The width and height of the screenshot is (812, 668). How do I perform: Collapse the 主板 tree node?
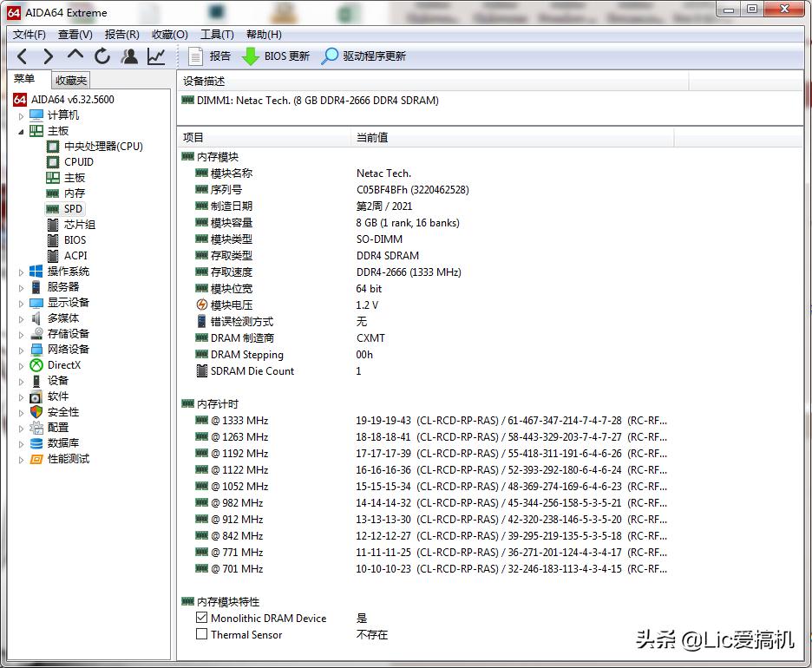pyautogui.click(x=21, y=132)
